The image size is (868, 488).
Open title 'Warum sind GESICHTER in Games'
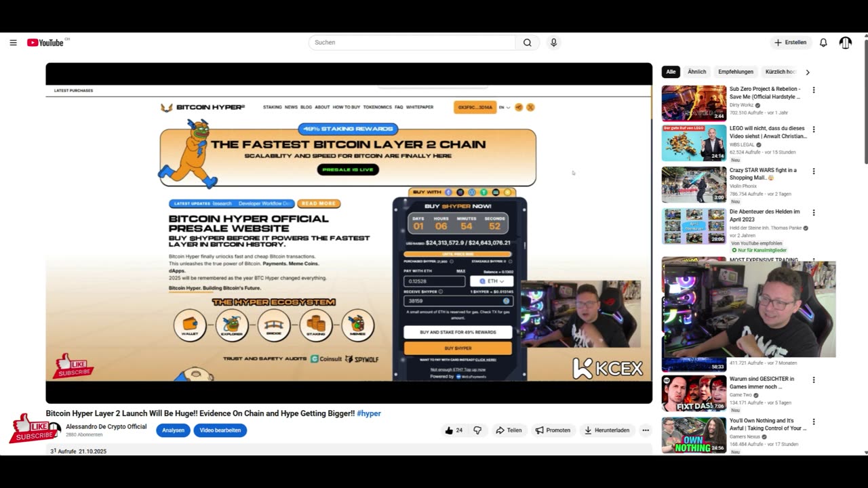click(x=762, y=383)
